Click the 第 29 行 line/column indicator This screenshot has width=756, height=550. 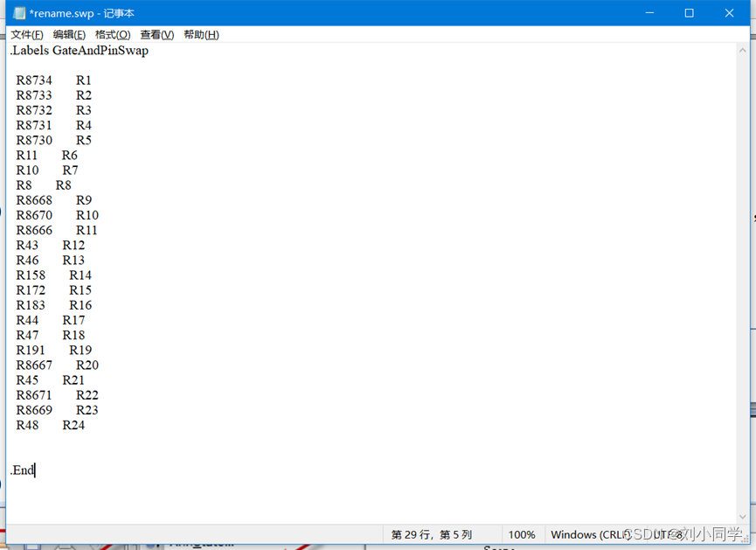(432, 534)
